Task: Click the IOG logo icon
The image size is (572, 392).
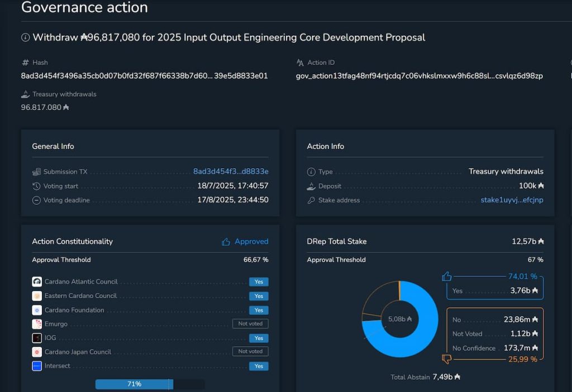Action: coord(37,338)
